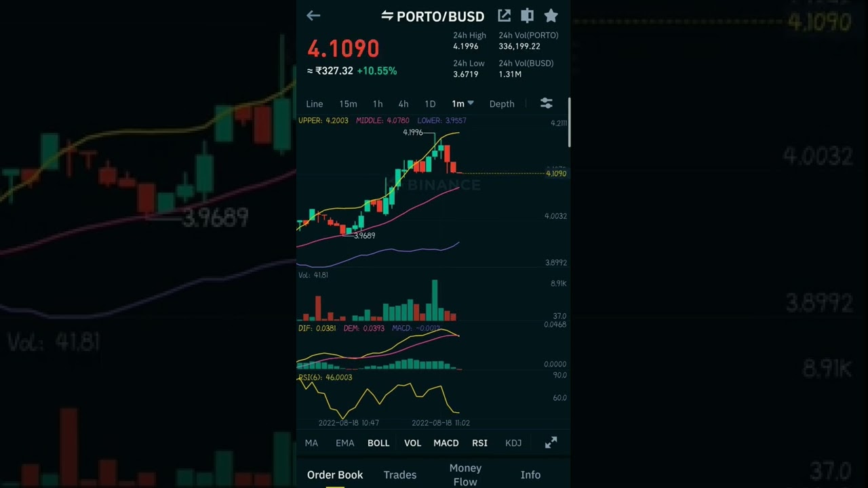Open the Trades tab
The image size is (868, 488).
click(400, 474)
